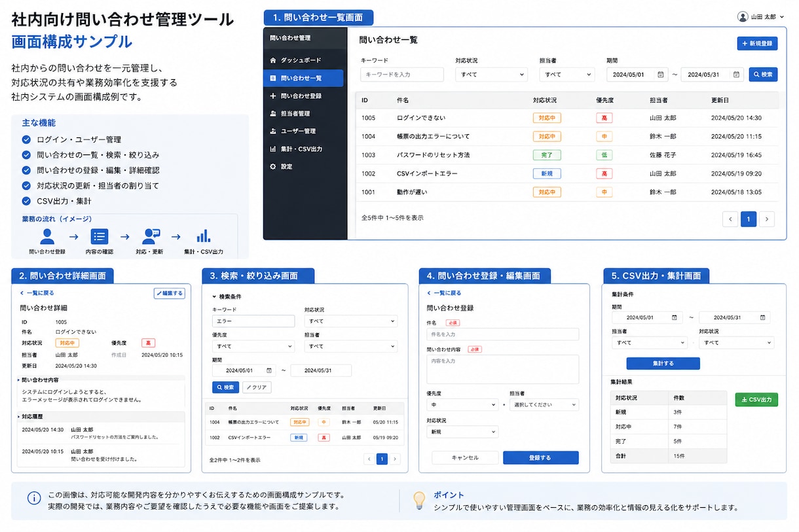Open 担当者 dropdown in search screen
This screenshot has width=799, height=532.
point(350,346)
